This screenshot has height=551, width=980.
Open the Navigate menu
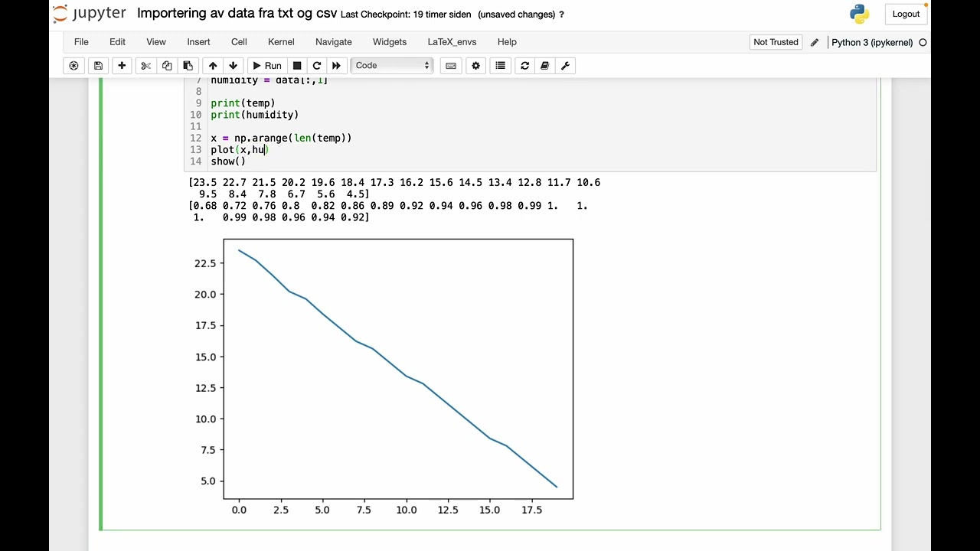[334, 42]
